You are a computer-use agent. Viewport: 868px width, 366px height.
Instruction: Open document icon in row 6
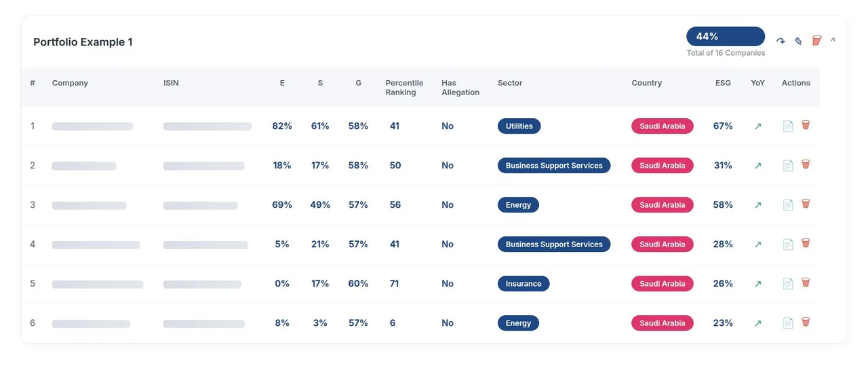(x=788, y=323)
